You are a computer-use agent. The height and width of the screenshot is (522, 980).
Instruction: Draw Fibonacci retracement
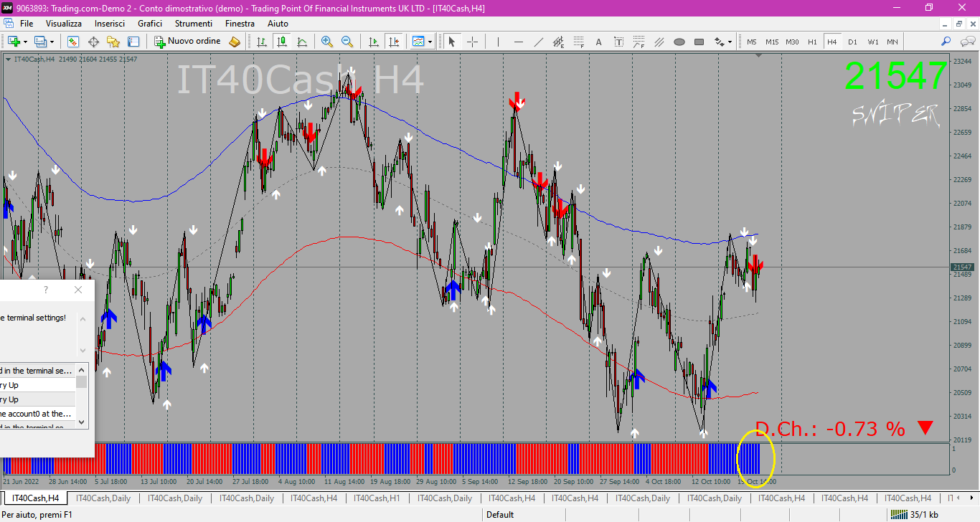pyautogui.click(x=579, y=42)
